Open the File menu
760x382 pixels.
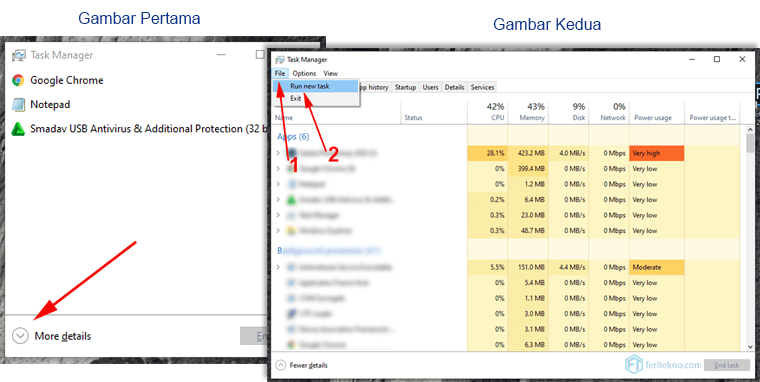[280, 73]
